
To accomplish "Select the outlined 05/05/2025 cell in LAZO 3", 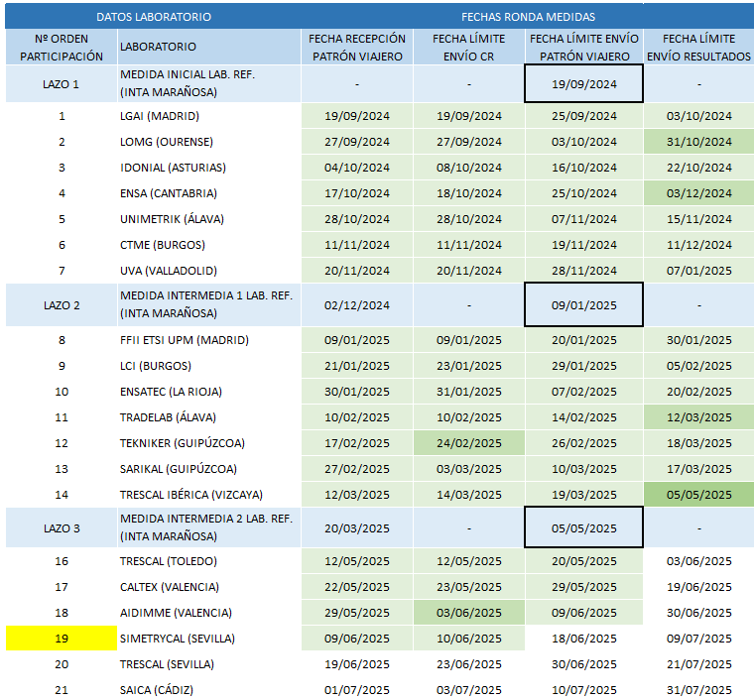I will [583, 528].
